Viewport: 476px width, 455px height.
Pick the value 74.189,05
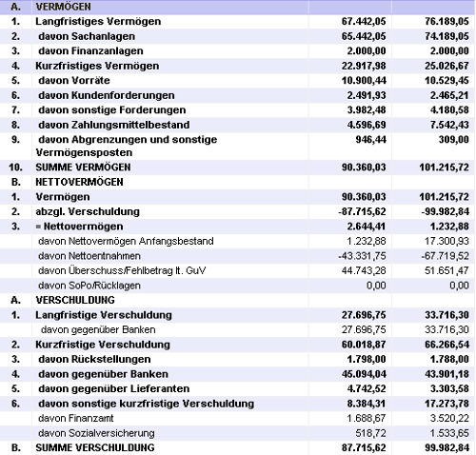coord(446,36)
